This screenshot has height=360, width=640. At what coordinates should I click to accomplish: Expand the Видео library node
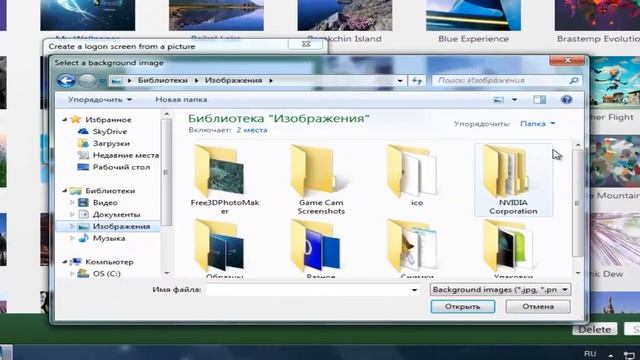point(72,202)
